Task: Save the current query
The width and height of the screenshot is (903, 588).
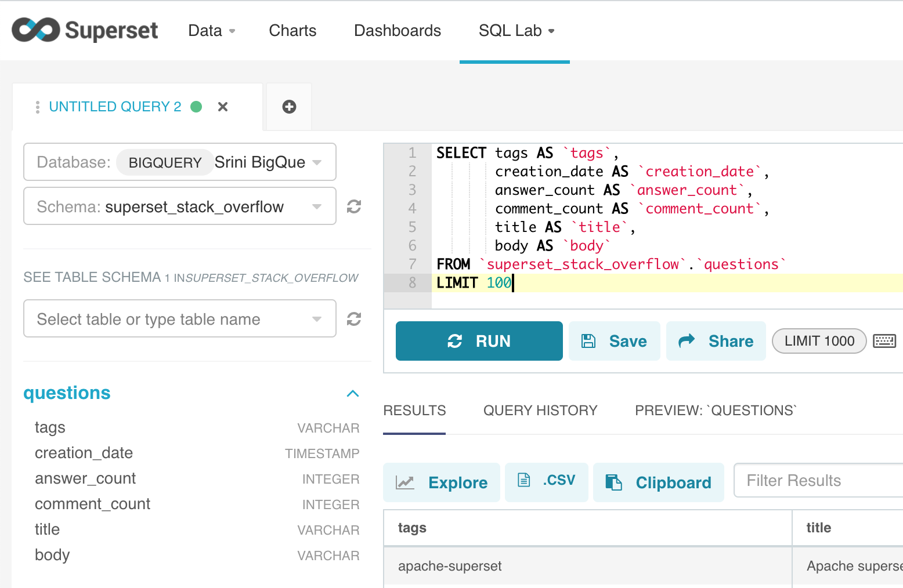Action: [614, 341]
